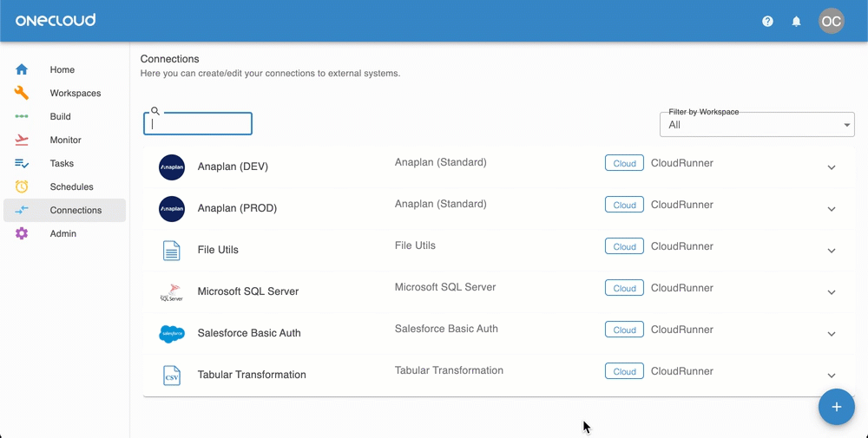Click the Tabular Transformation CSV icon
The width and height of the screenshot is (868, 438).
coord(172,376)
